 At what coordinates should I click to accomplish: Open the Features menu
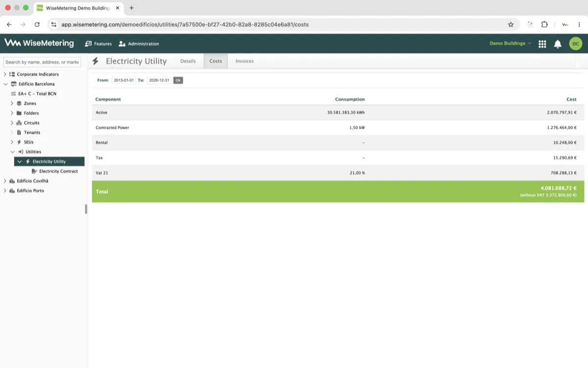(x=98, y=44)
